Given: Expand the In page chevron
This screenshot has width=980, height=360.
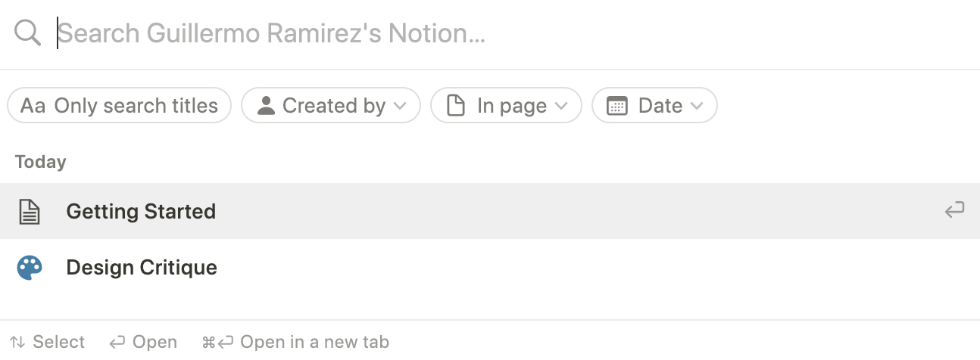Looking at the screenshot, I should tap(561, 107).
